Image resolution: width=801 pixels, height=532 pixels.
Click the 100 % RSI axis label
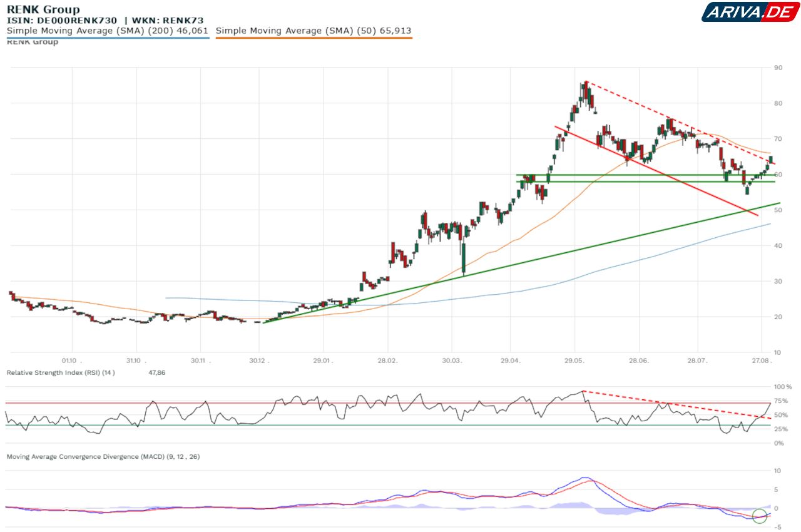point(783,387)
